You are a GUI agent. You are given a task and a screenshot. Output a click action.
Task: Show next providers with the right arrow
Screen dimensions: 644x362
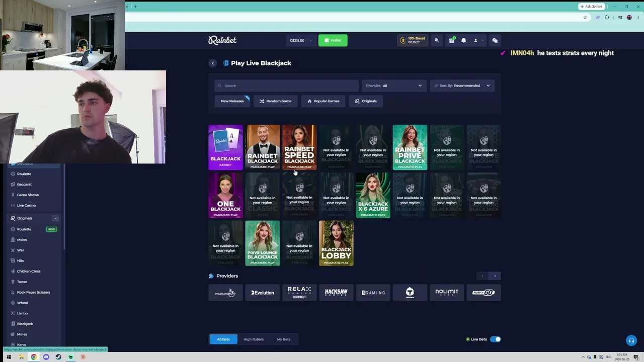pyautogui.click(x=495, y=276)
